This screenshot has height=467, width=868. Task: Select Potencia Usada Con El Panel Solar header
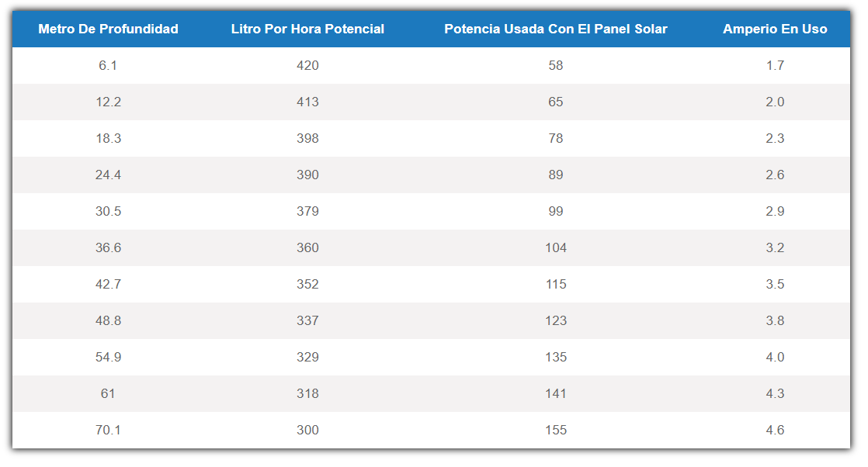(556, 29)
